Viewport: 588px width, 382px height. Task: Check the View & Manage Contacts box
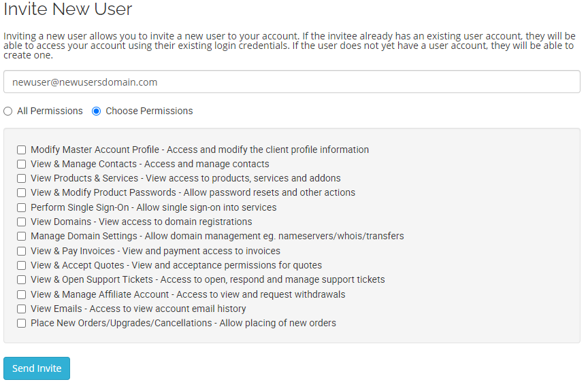[x=22, y=164]
